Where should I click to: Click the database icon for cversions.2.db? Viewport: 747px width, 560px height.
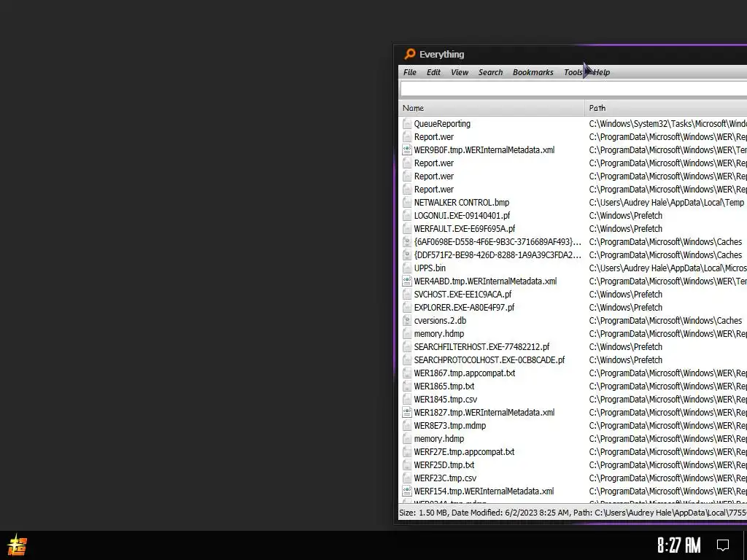coord(407,321)
